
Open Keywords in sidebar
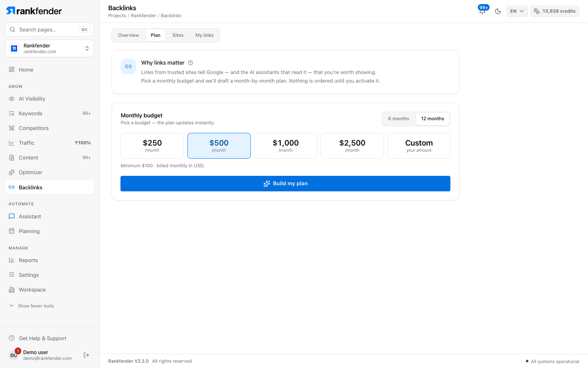(x=49, y=113)
